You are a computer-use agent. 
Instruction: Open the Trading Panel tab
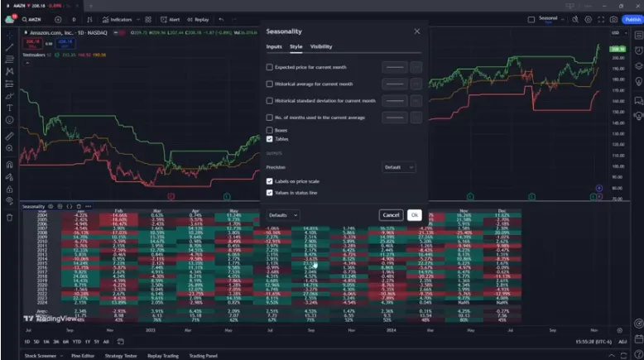coord(204,356)
